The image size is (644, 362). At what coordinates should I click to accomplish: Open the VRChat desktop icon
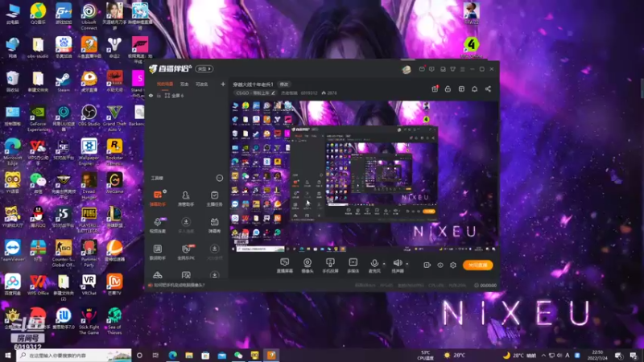[89, 285]
